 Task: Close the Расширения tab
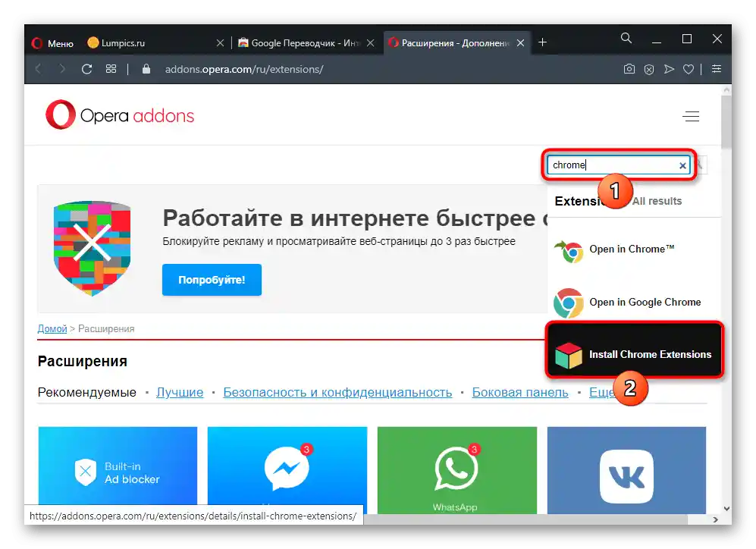coord(521,43)
